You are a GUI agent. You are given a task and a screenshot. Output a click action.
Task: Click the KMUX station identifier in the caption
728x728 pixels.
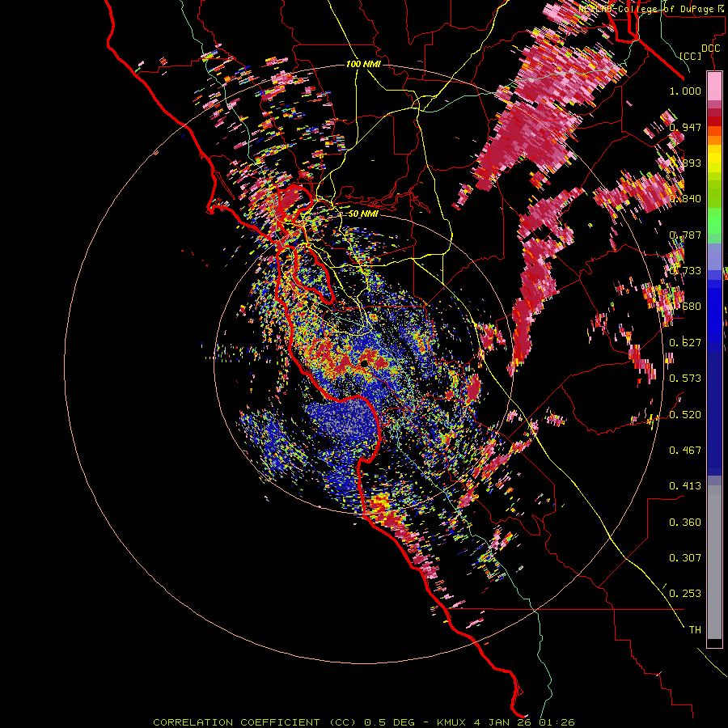pyautogui.click(x=451, y=722)
